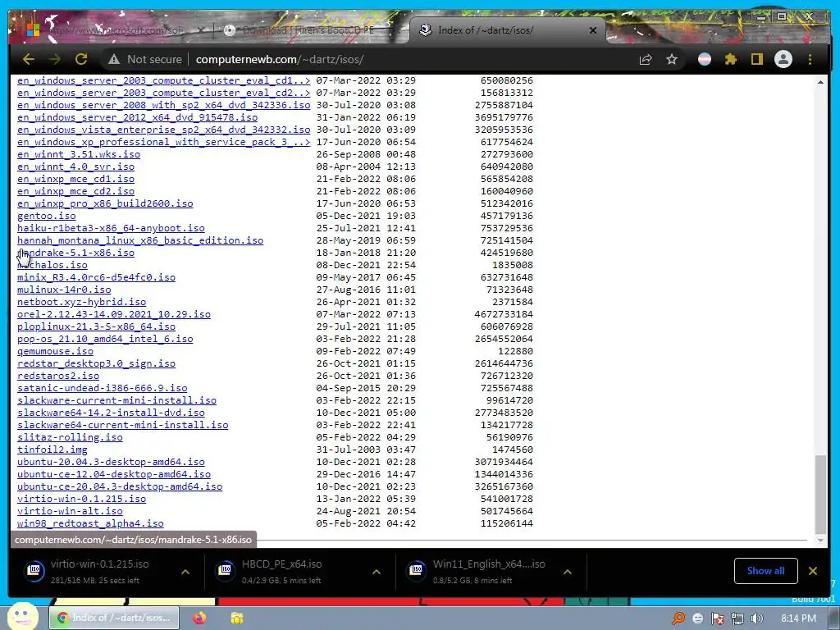This screenshot has width=840, height=630.
Task: Click the security flag tray icon
Action: pos(718,619)
